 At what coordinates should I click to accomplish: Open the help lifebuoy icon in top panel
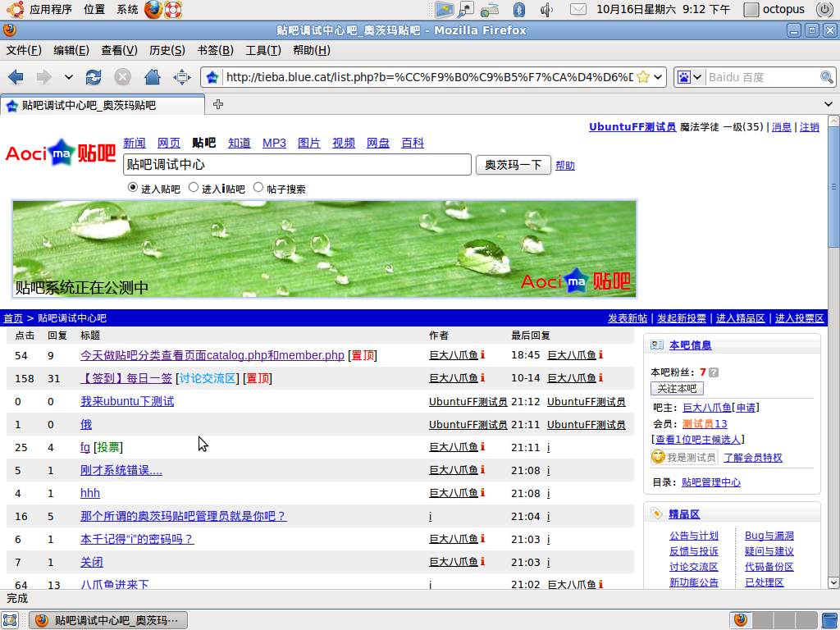172,9
